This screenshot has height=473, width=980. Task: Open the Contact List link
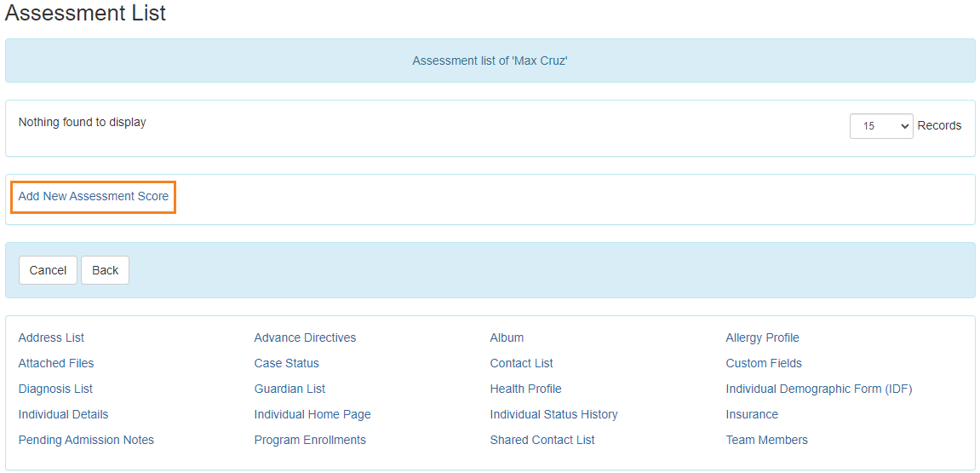(x=521, y=363)
